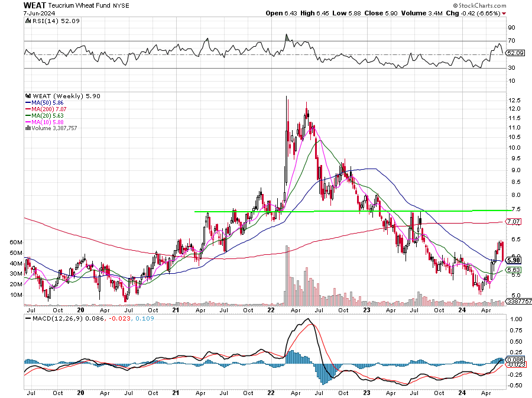
Task: Click the candlestick icon beside WEAT (Weekly)
Action: click(27, 96)
